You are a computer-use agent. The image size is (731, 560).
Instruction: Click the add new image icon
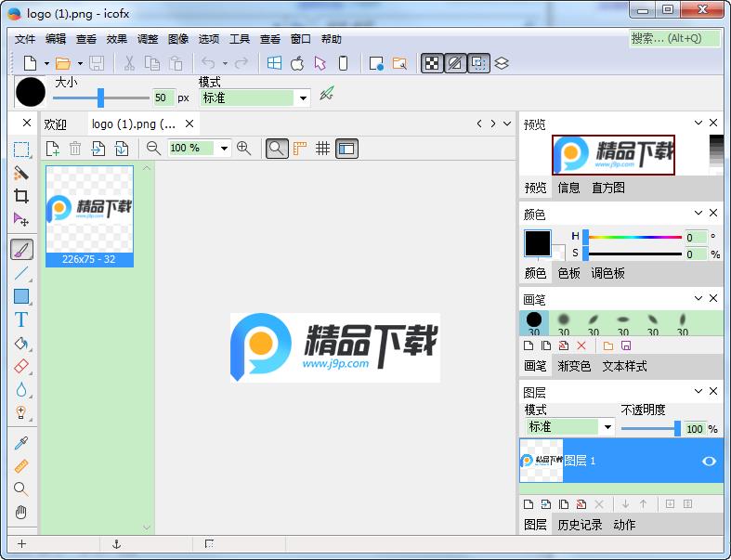pyautogui.click(x=53, y=149)
